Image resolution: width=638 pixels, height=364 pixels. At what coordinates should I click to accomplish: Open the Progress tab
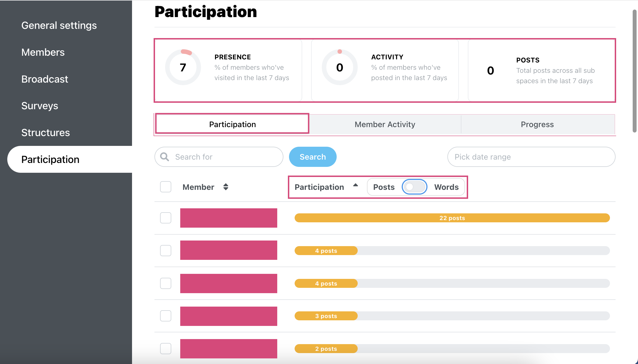538,124
